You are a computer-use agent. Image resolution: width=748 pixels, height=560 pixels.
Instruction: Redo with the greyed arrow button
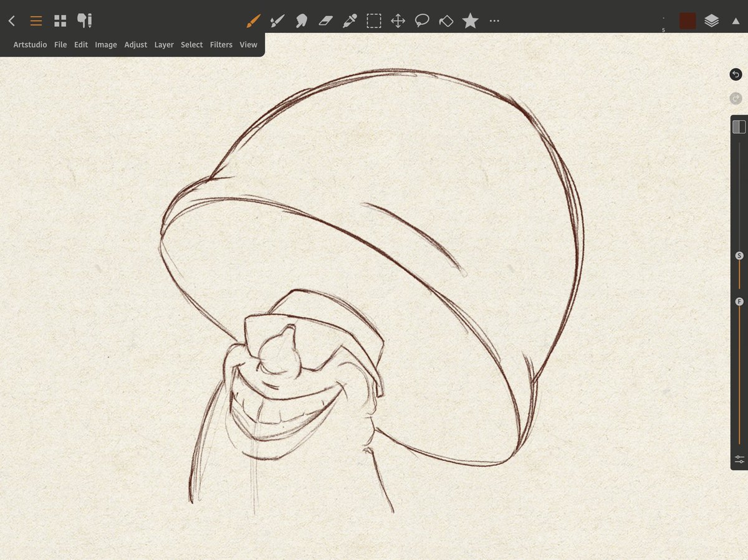point(736,98)
